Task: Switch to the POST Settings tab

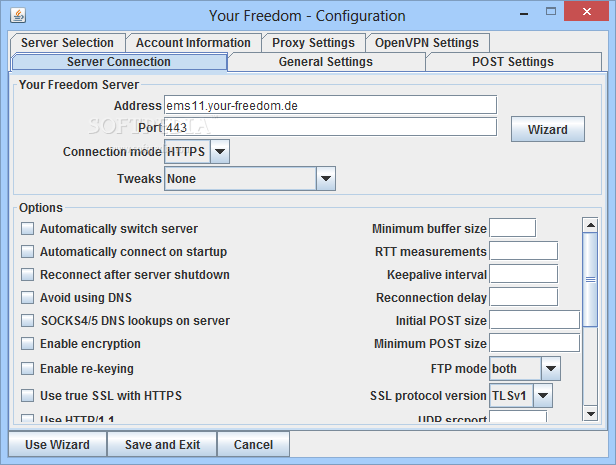Action: [x=513, y=62]
